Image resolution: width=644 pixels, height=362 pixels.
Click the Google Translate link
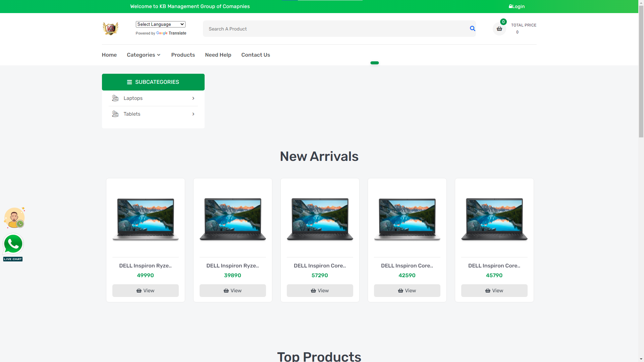pyautogui.click(x=171, y=33)
